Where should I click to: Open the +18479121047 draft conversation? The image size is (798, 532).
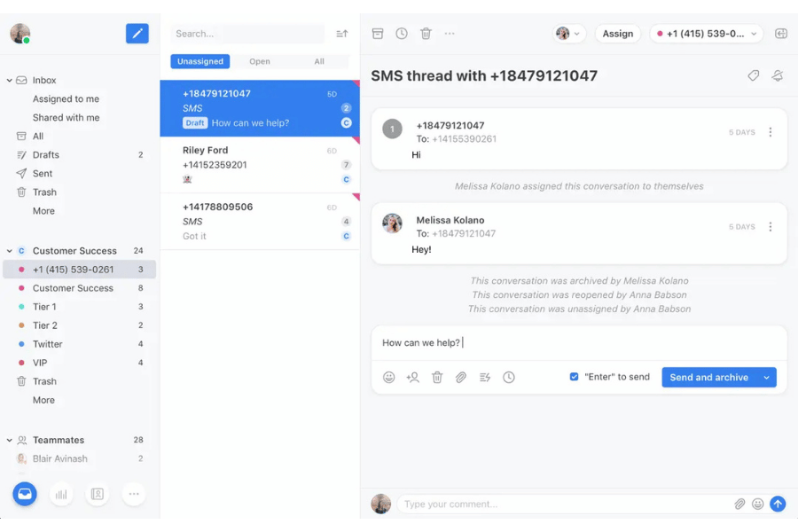(260, 108)
